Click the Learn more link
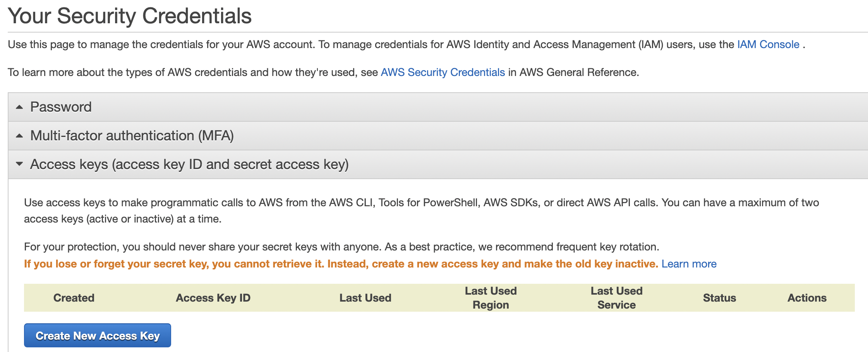 (x=689, y=264)
